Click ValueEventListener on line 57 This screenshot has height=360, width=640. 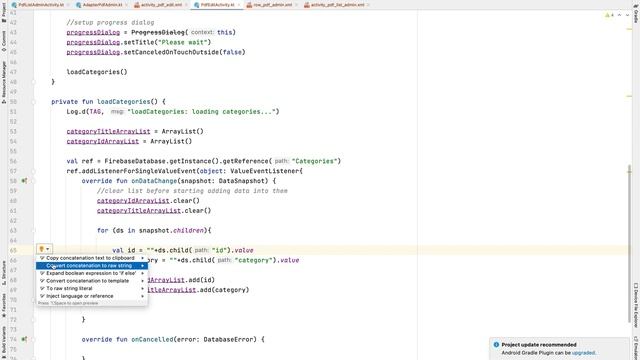click(264, 171)
